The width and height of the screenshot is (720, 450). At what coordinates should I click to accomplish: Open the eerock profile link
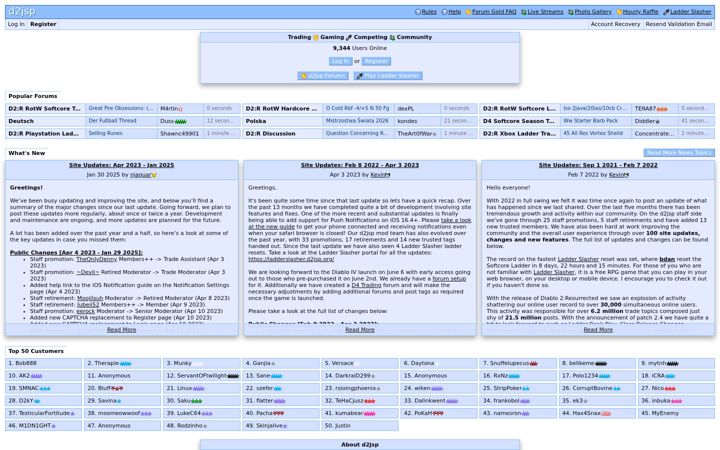85,311
